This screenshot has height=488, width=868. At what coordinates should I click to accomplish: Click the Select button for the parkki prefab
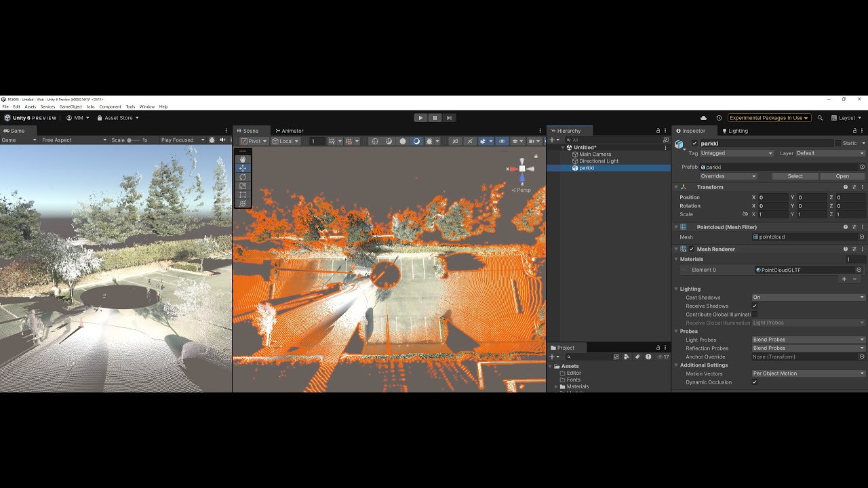coord(794,176)
